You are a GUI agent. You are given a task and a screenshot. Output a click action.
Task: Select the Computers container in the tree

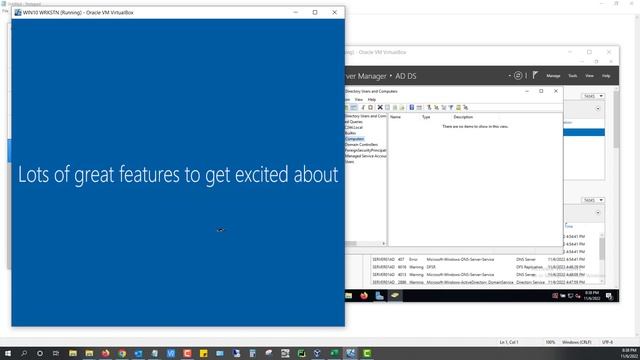point(355,139)
